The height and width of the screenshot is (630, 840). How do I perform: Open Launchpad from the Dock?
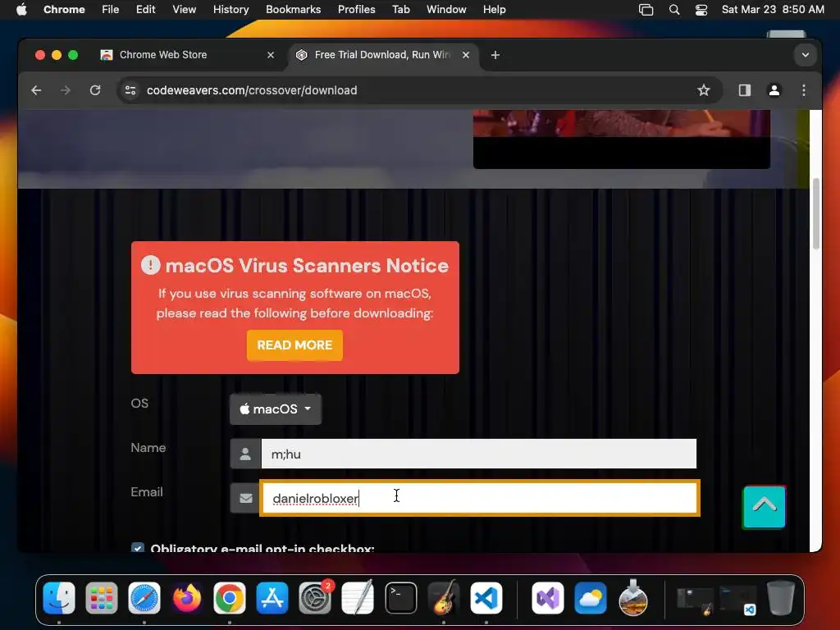point(101,597)
